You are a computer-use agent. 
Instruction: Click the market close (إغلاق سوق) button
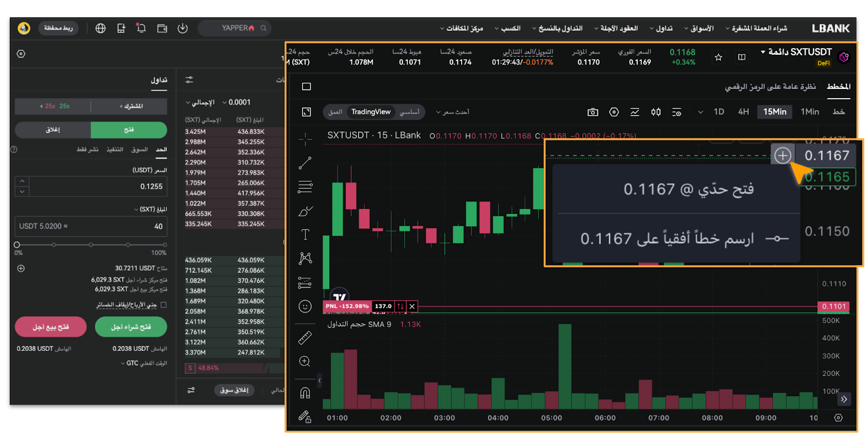tap(234, 390)
